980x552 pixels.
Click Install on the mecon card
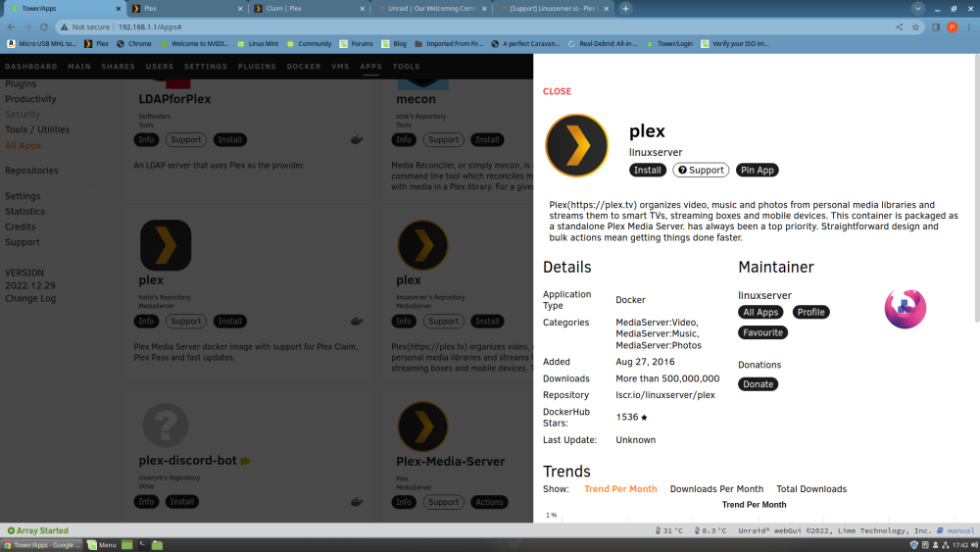click(487, 140)
